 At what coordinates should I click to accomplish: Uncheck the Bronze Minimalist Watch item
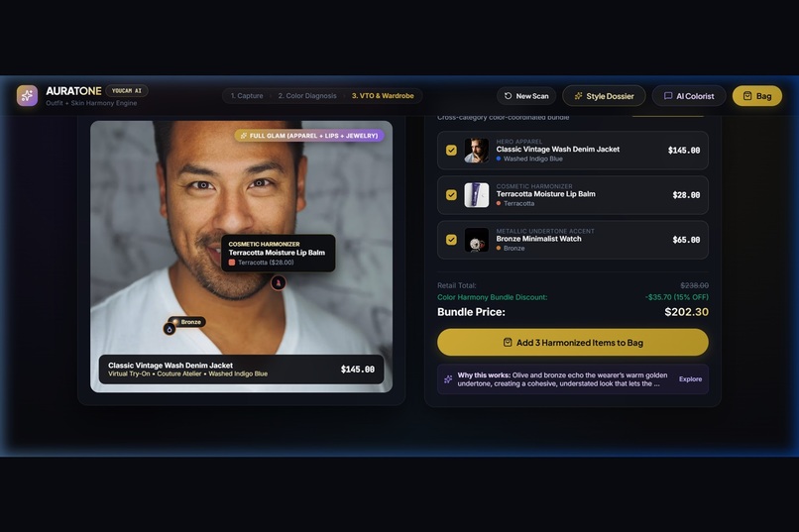[451, 240]
